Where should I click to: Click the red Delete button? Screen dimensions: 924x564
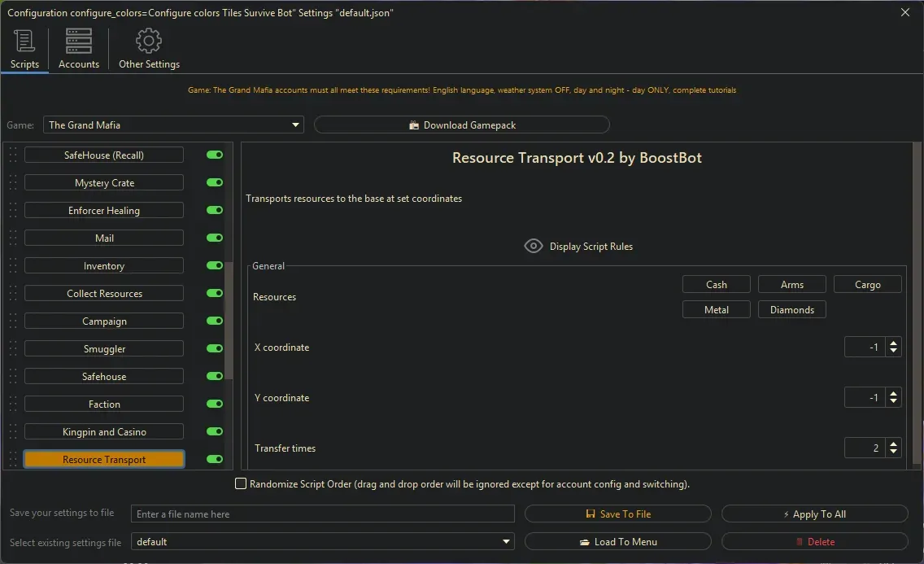click(814, 541)
